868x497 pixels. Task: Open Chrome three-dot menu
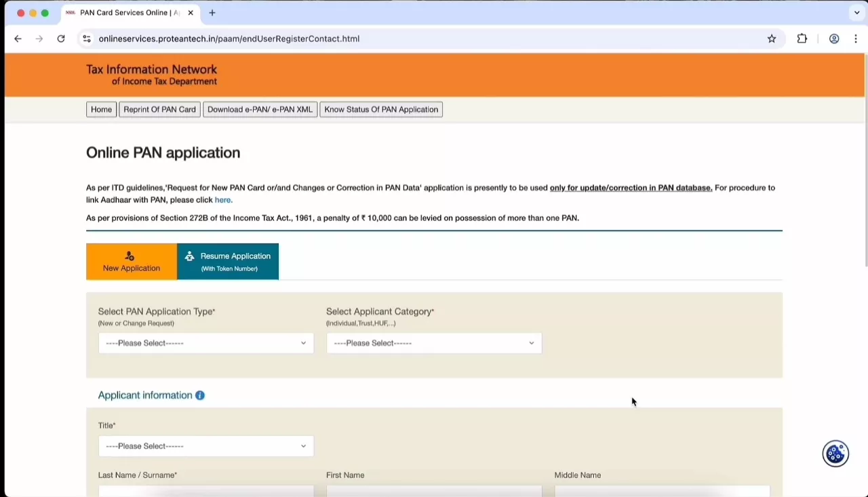tap(856, 39)
